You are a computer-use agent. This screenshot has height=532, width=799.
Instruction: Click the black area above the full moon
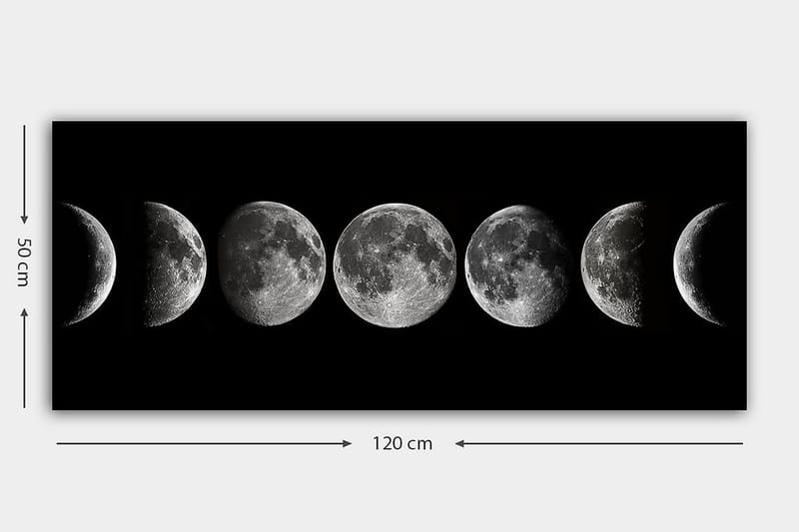click(395, 160)
